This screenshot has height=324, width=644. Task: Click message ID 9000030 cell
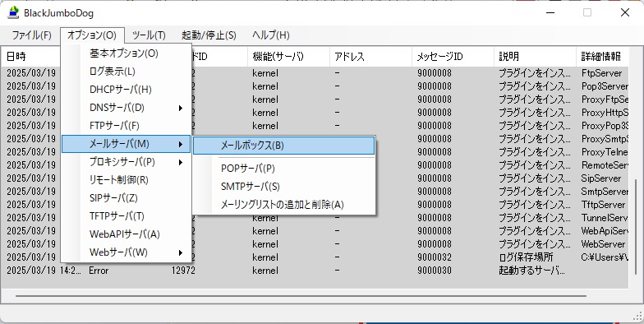click(435, 271)
